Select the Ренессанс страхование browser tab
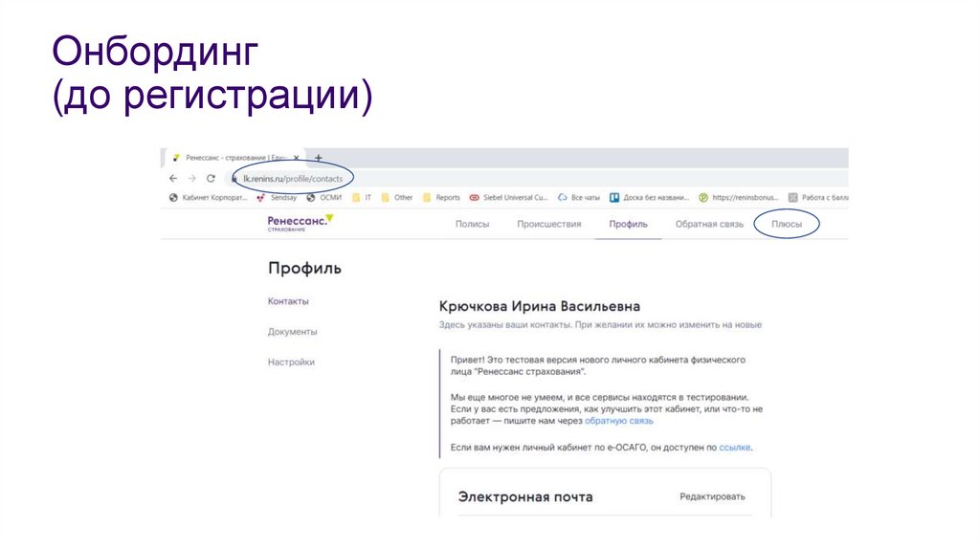Viewport: 980px width, 549px height. (234, 158)
